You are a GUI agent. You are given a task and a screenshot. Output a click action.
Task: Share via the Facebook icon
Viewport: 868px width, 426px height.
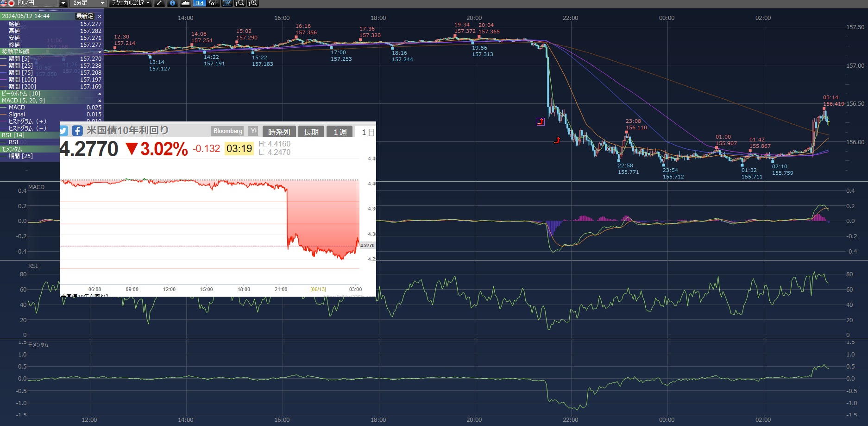pos(77,131)
